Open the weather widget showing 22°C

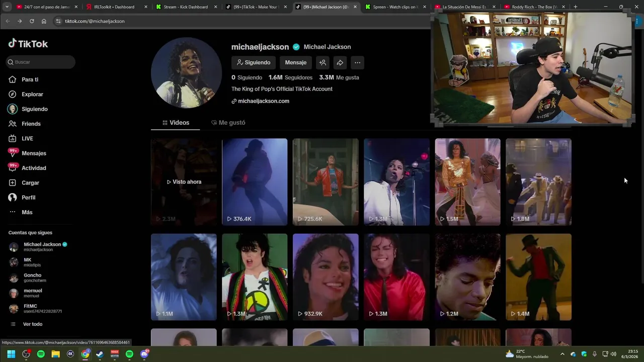[x=527, y=354]
